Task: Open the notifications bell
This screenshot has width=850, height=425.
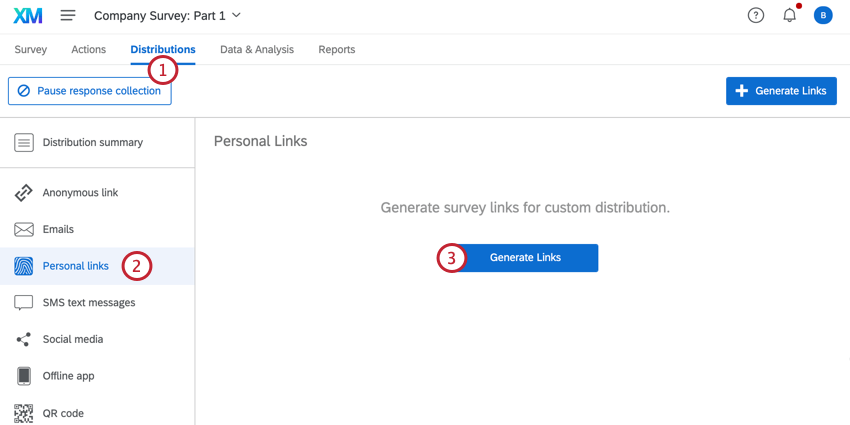Action: tap(789, 16)
